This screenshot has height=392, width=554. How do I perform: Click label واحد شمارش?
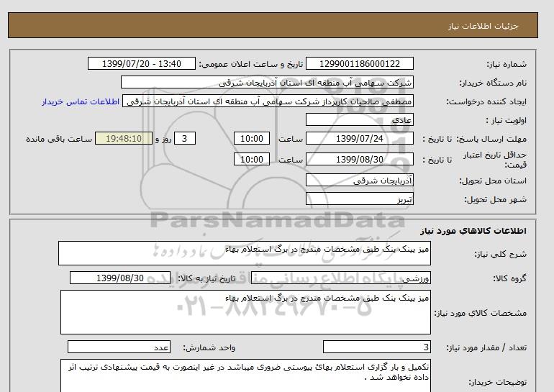(x=209, y=348)
